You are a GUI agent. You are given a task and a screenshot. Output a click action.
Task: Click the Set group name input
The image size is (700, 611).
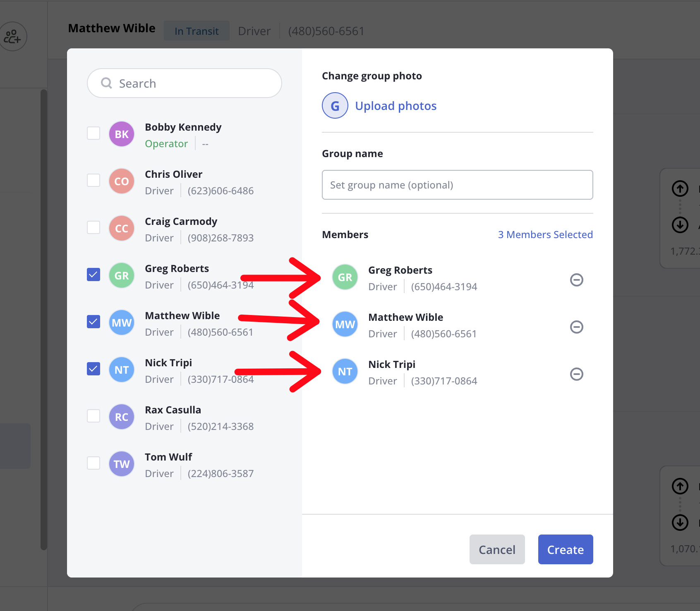457,185
